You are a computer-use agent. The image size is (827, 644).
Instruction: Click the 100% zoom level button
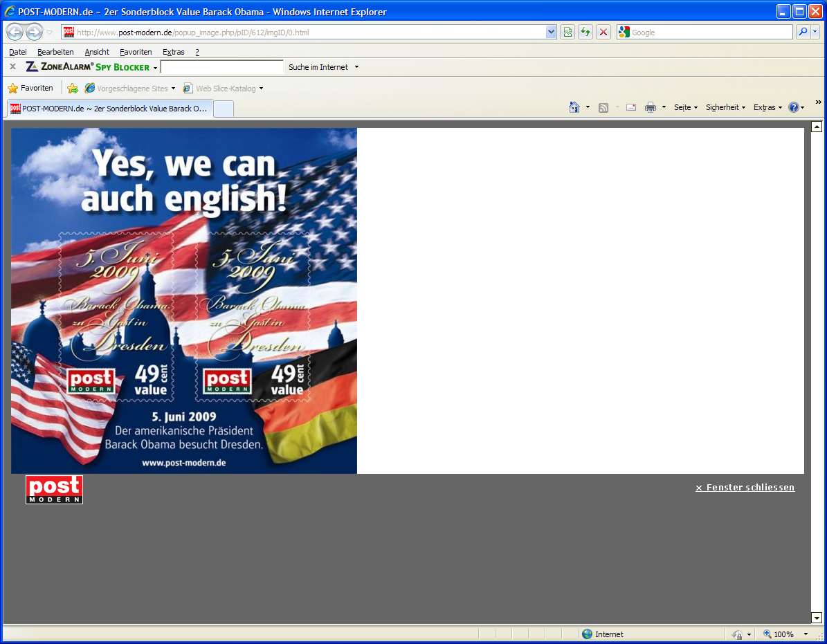pos(779,634)
